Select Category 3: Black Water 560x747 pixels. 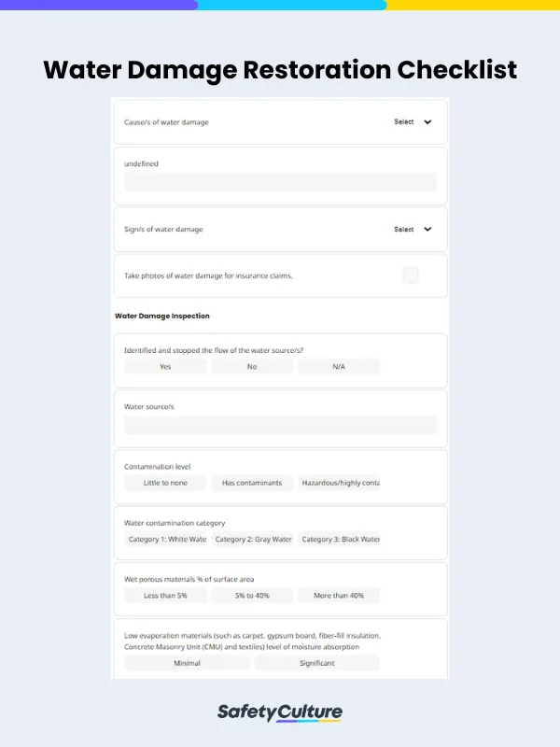coord(339,540)
